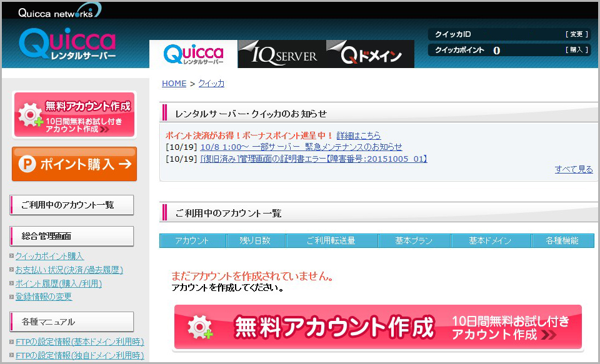The width and height of the screenshot is (600, 364).
Task: Select the Quicca レンタルサーバー tab
Action: coord(193,55)
